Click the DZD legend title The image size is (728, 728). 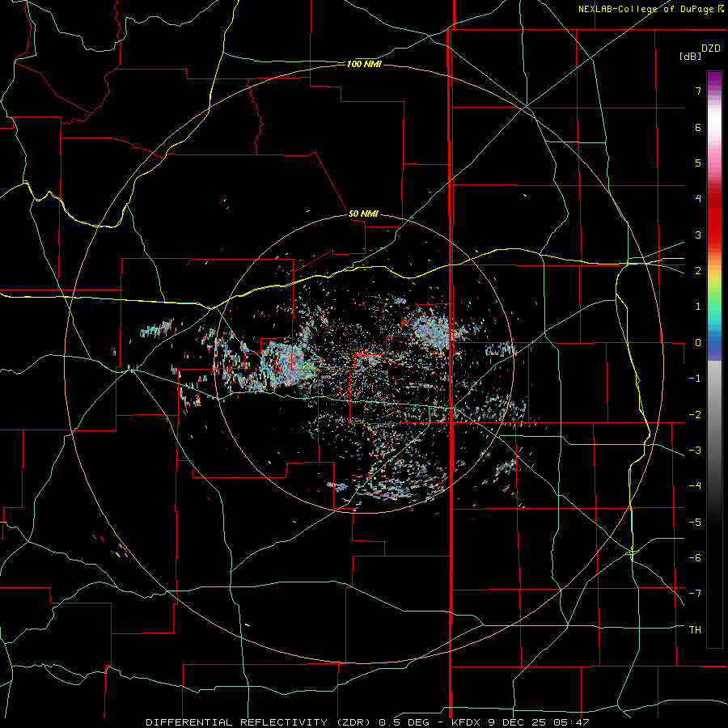pyautogui.click(x=711, y=49)
